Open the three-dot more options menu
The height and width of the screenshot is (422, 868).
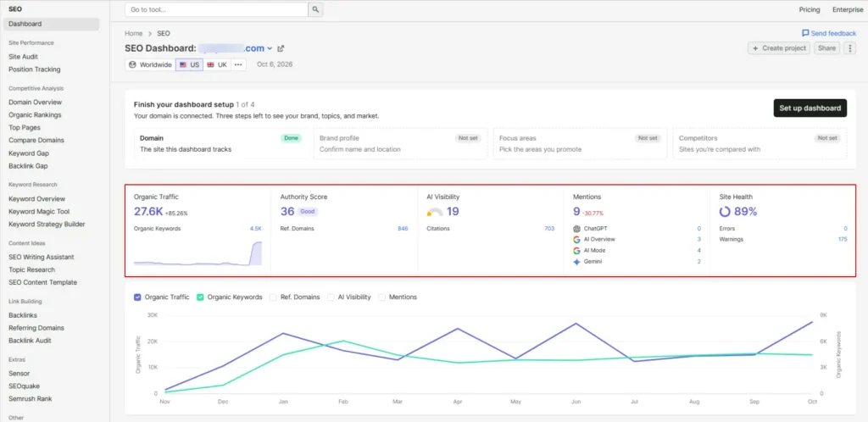(849, 48)
